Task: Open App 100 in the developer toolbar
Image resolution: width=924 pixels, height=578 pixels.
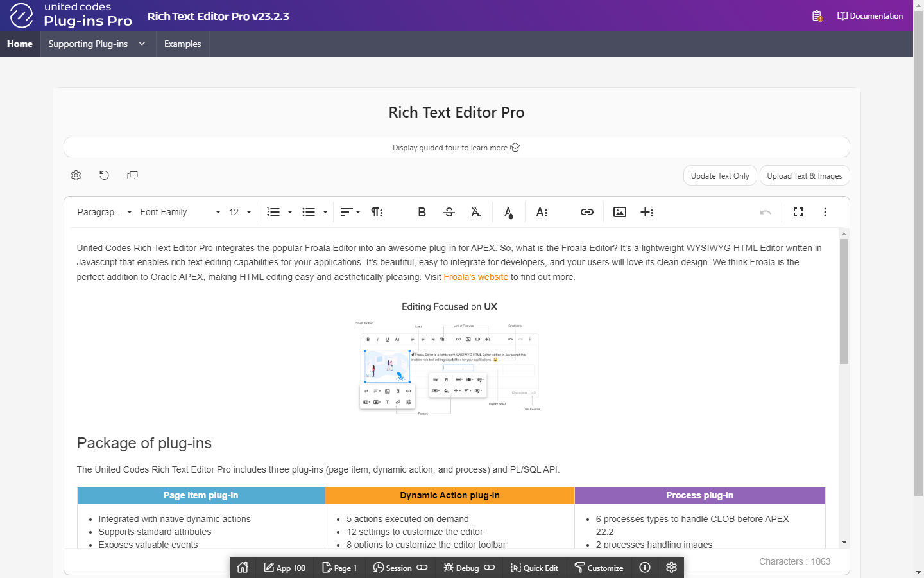Action: tap(284, 568)
